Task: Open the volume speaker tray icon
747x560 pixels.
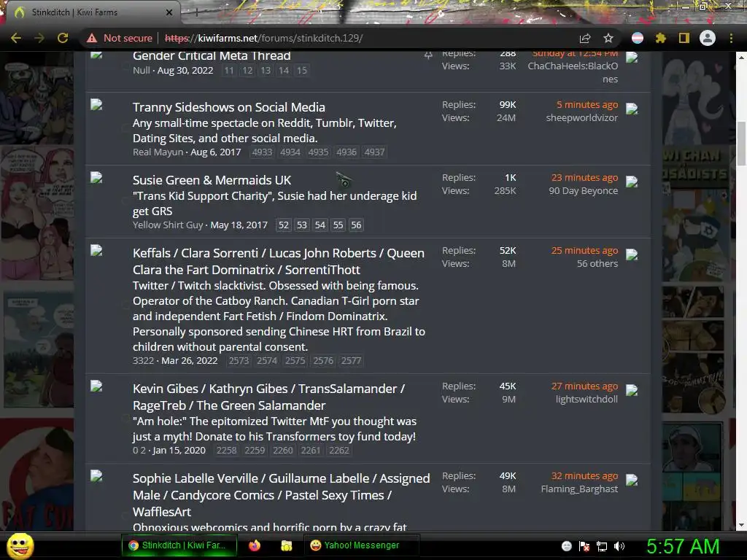Action: click(x=619, y=546)
